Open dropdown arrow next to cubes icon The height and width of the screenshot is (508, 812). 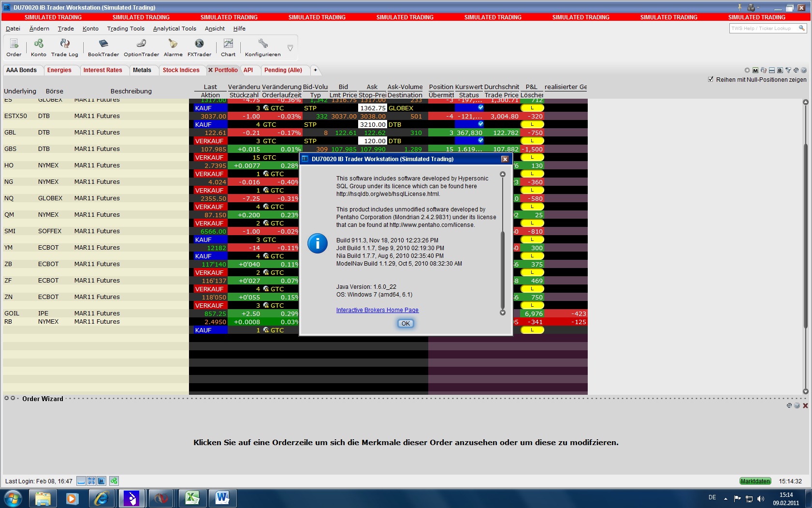click(x=759, y=7)
